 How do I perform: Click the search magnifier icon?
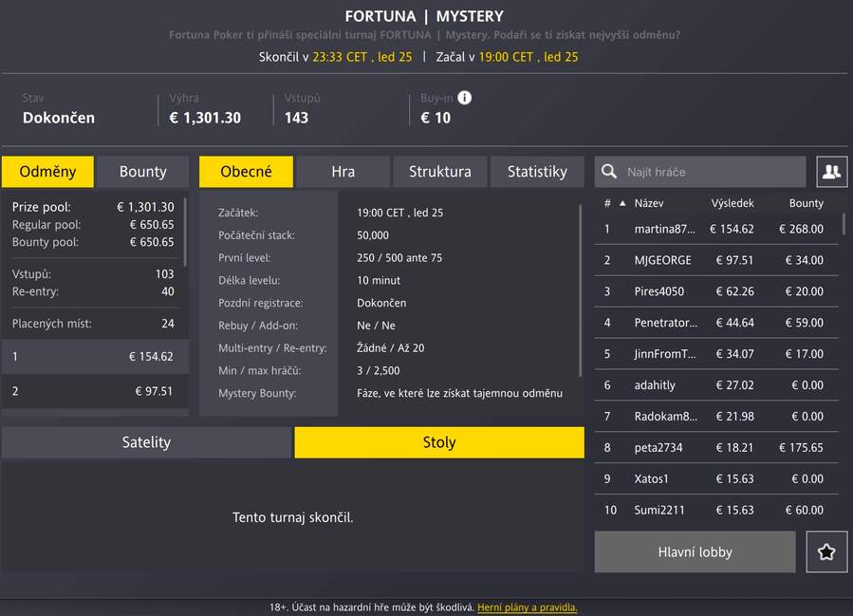click(x=609, y=172)
